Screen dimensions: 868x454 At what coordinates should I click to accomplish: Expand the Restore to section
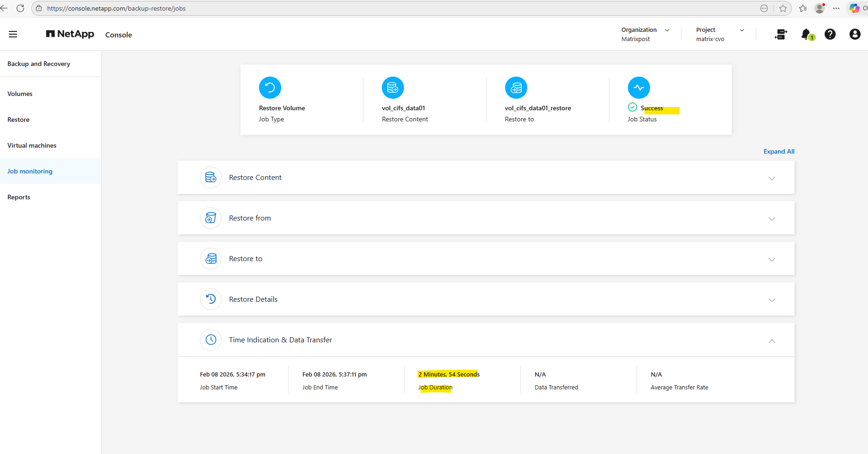point(772,259)
